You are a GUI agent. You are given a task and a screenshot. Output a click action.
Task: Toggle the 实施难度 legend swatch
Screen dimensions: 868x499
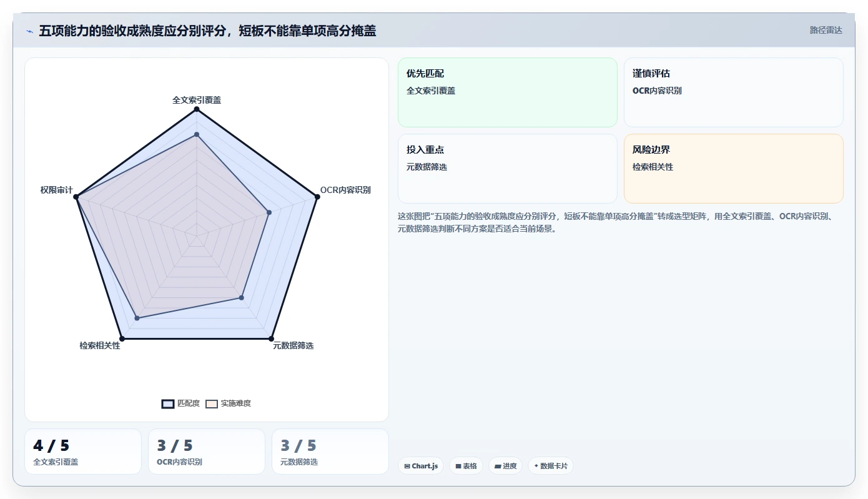click(x=212, y=403)
